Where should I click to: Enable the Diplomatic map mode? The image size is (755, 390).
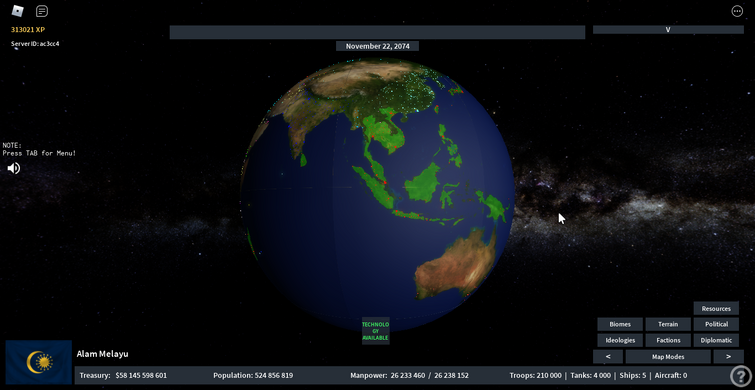click(x=716, y=340)
